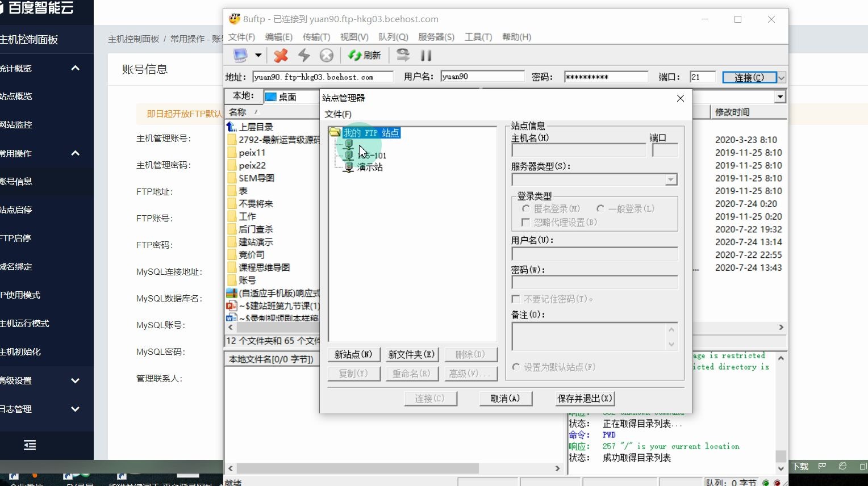Click the transfer queue arrow icon
The width and height of the screenshot is (868, 486).
pyautogui.click(x=403, y=55)
